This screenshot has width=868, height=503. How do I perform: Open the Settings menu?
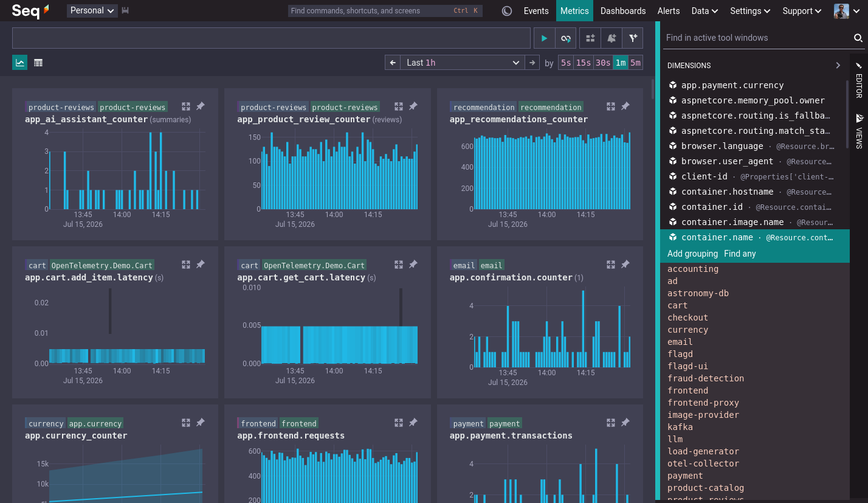(750, 11)
